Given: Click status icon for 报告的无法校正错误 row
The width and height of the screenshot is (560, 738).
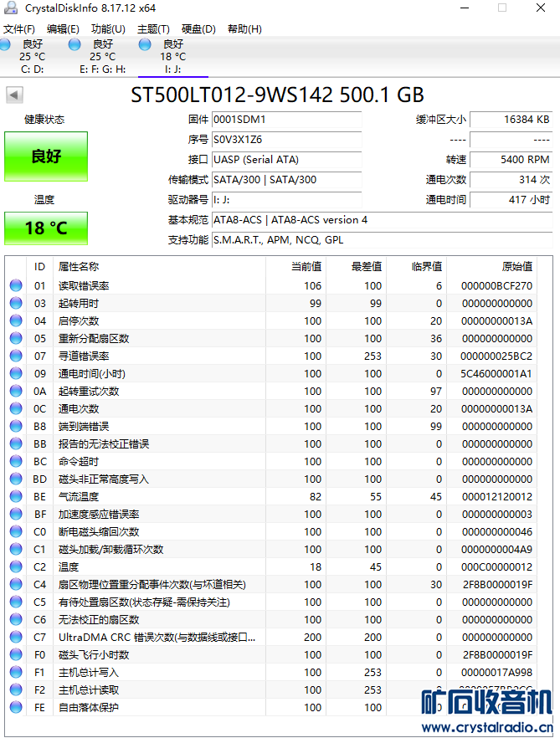Looking at the screenshot, I should (16, 443).
